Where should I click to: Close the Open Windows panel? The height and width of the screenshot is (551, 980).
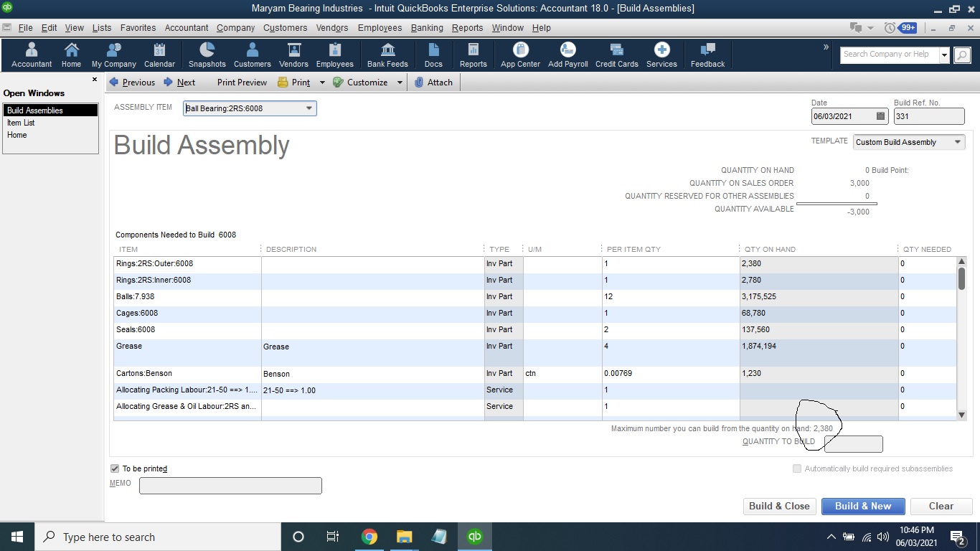[x=95, y=80]
